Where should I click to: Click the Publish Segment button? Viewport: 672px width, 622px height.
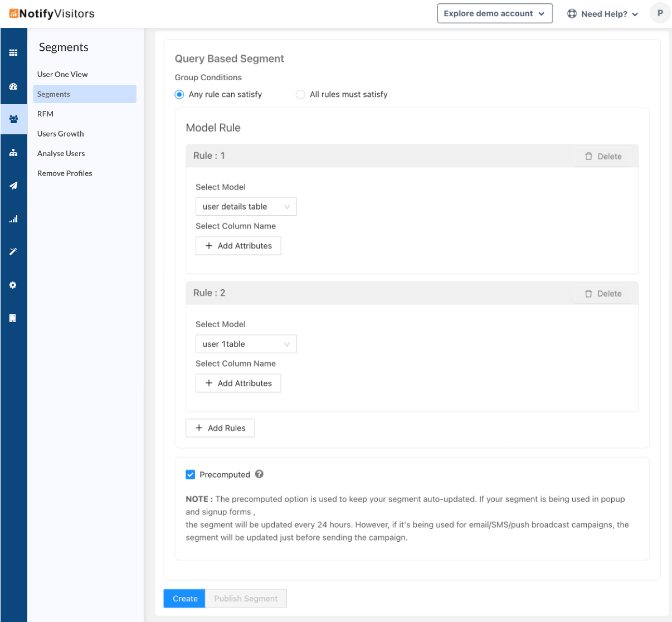pos(246,599)
